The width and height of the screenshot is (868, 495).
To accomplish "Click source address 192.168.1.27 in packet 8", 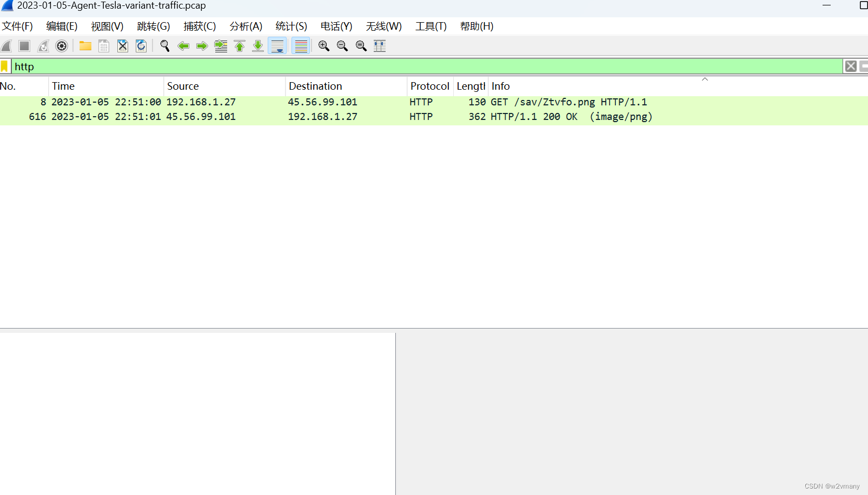I will 201,102.
